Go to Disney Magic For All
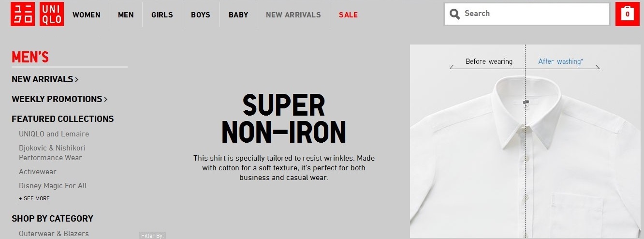644x239 pixels. click(x=53, y=186)
